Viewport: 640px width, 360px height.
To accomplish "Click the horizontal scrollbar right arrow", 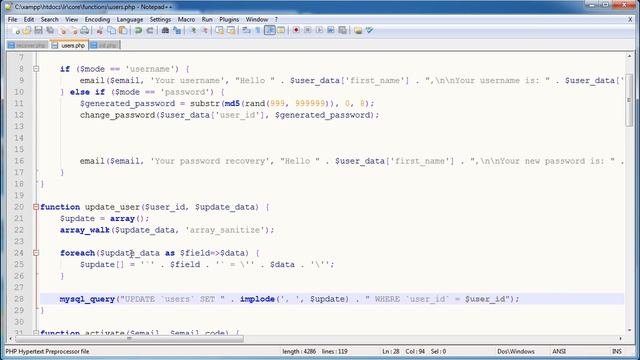I will 620,339.
